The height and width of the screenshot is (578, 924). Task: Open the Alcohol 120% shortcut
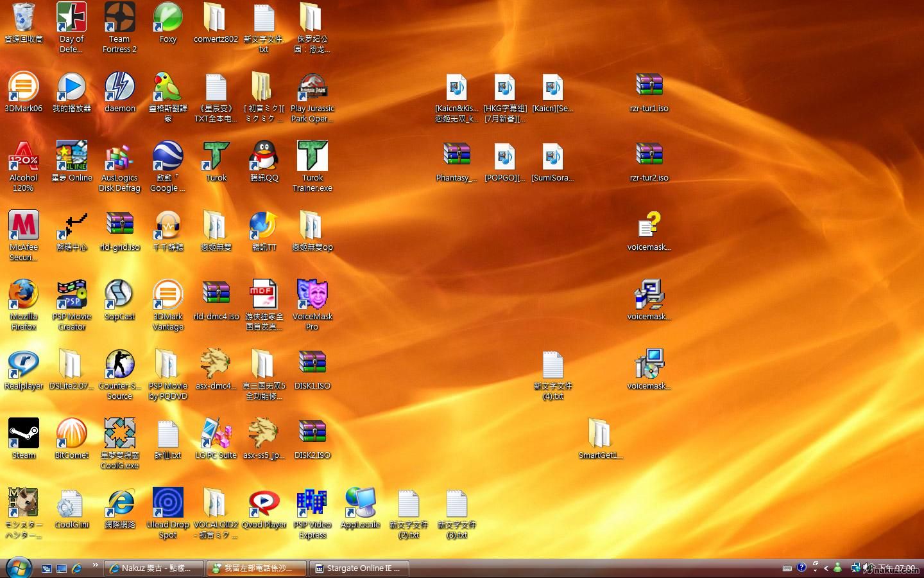coord(24,157)
